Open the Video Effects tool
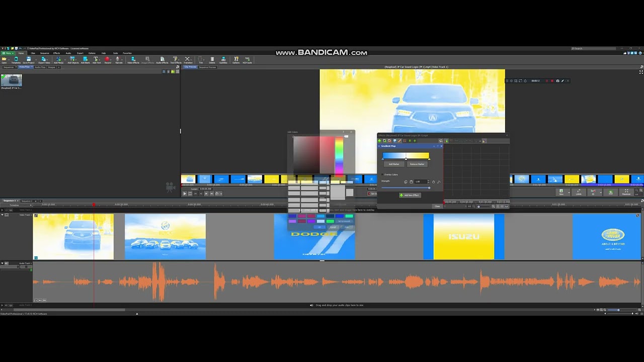The height and width of the screenshot is (362, 644). pos(133,59)
